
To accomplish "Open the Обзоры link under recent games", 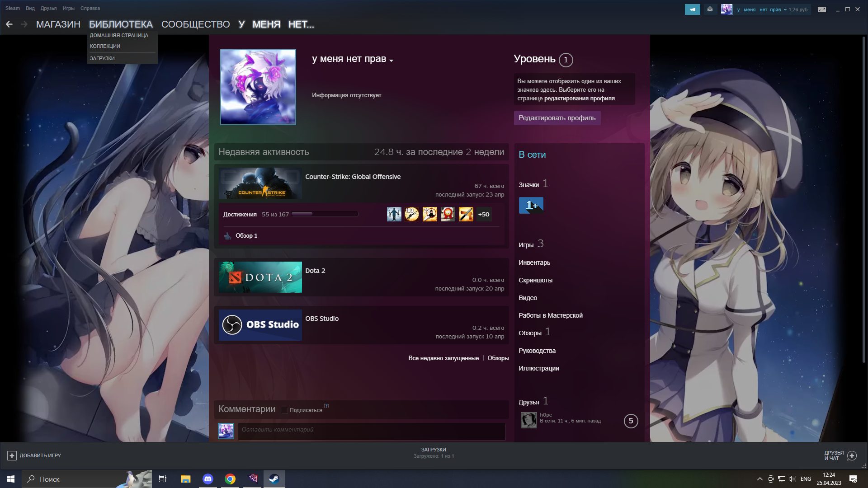I will (x=498, y=358).
